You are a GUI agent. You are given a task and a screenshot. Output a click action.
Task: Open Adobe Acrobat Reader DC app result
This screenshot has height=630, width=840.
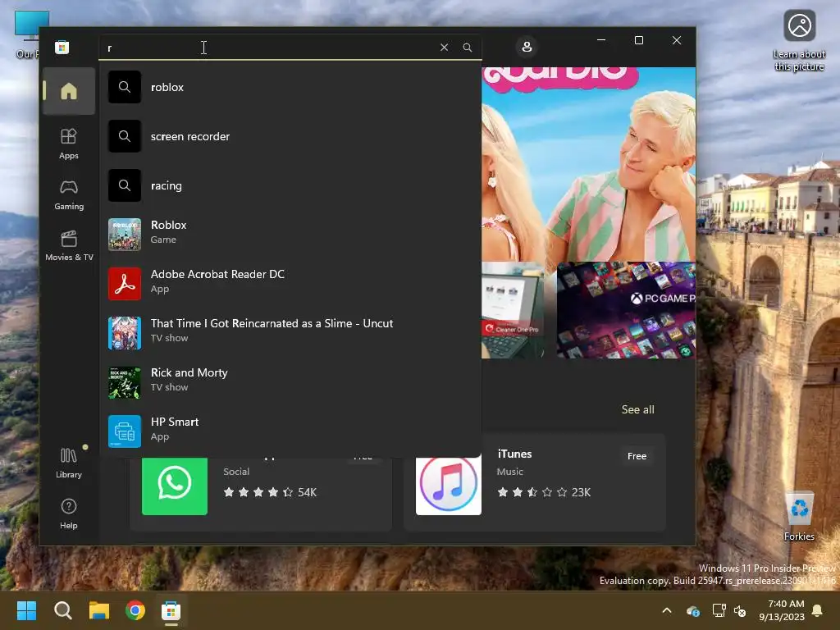[290, 283]
